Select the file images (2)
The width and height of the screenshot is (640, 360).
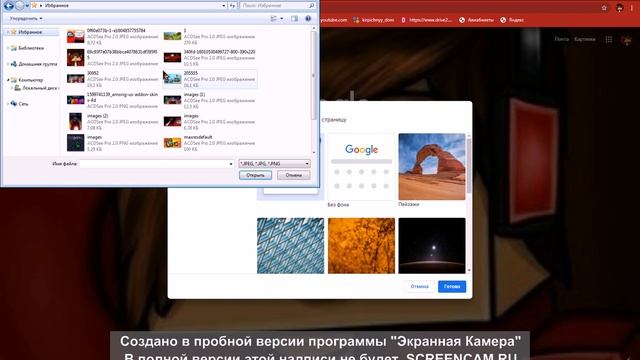[113, 122]
